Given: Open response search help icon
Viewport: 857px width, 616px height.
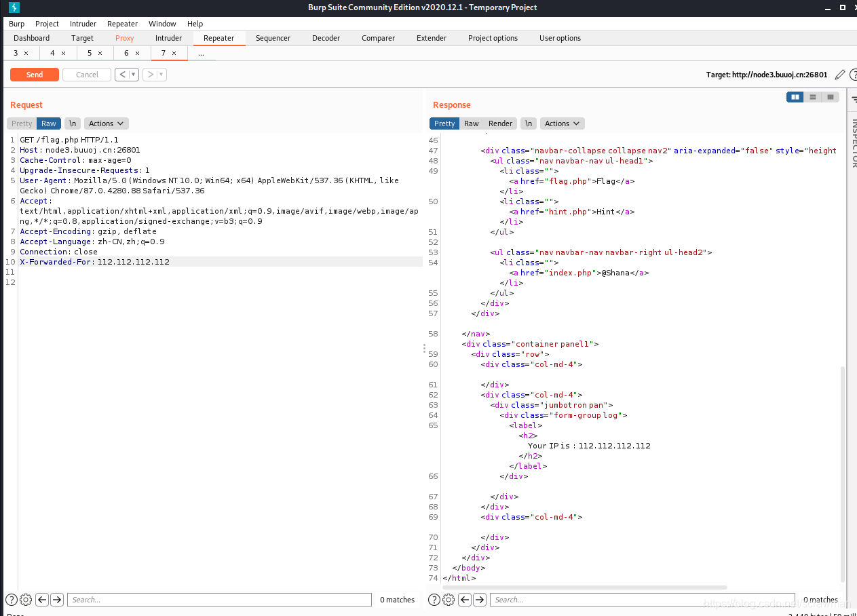Looking at the screenshot, I should (435, 600).
